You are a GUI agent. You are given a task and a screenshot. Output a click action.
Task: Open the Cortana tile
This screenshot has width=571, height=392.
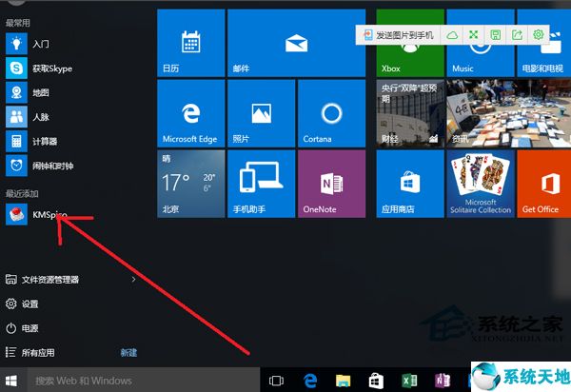[331, 113]
